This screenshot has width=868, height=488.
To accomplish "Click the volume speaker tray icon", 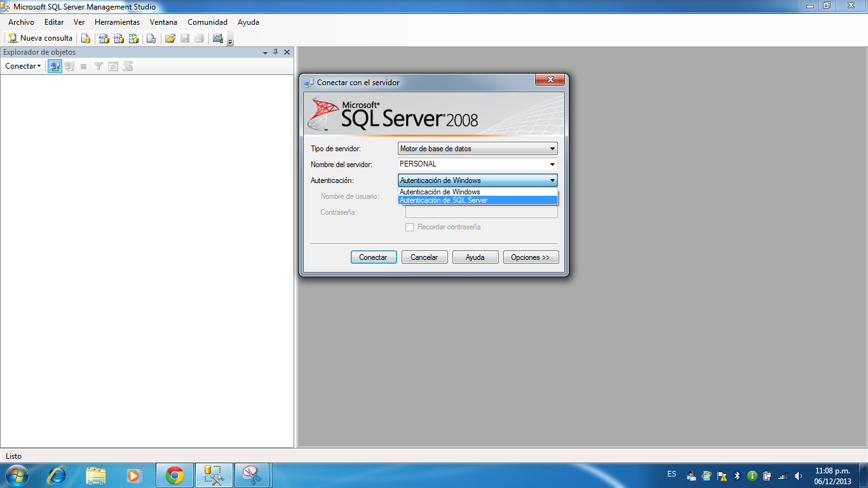I will [x=798, y=476].
